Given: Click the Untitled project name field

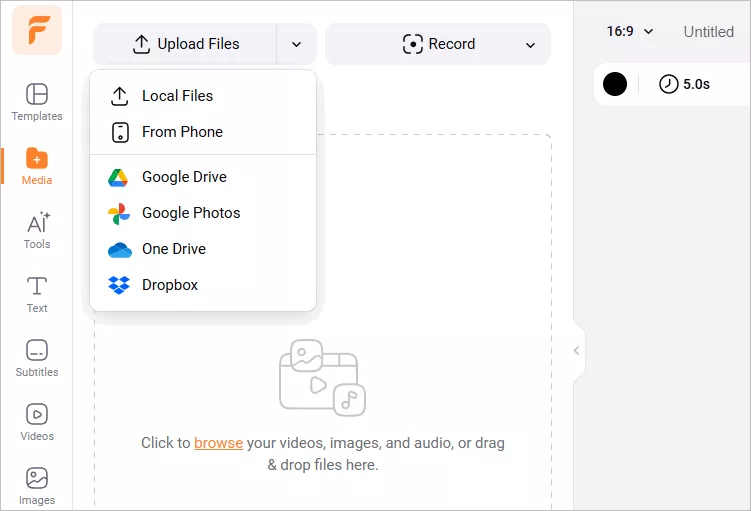Looking at the screenshot, I should point(709,32).
